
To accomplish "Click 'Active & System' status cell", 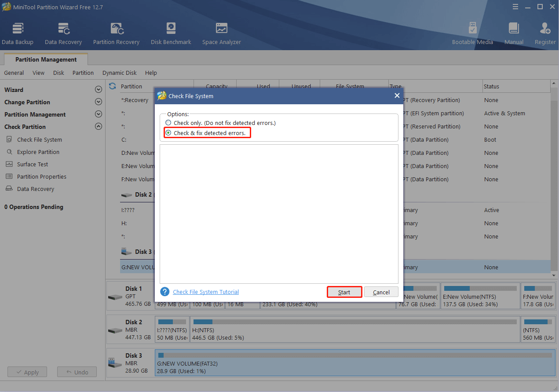I will click(504, 113).
